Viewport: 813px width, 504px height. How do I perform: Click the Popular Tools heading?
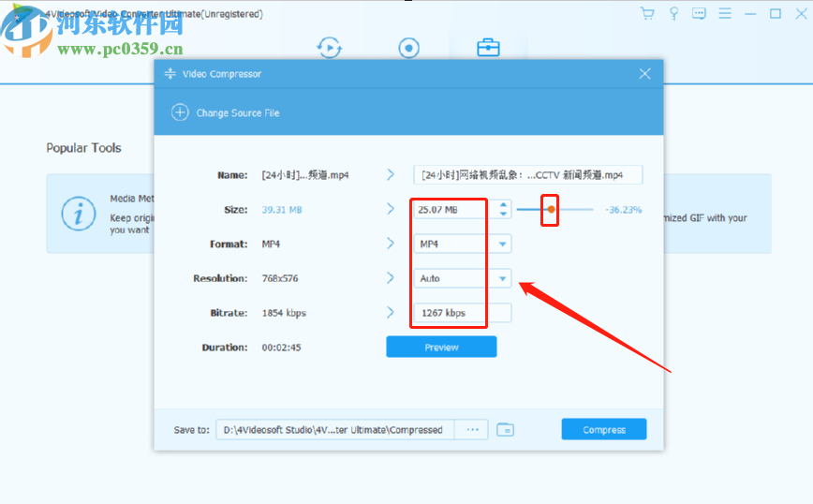click(x=83, y=148)
